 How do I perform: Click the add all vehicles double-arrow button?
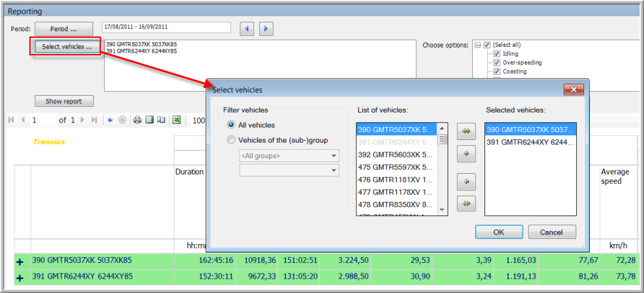coord(467,131)
